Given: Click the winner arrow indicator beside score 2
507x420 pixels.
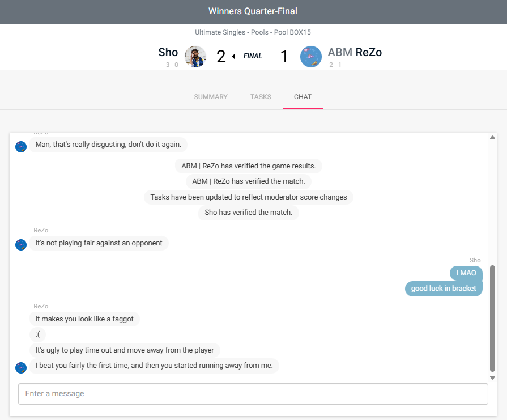Looking at the screenshot, I should (233, 57).
